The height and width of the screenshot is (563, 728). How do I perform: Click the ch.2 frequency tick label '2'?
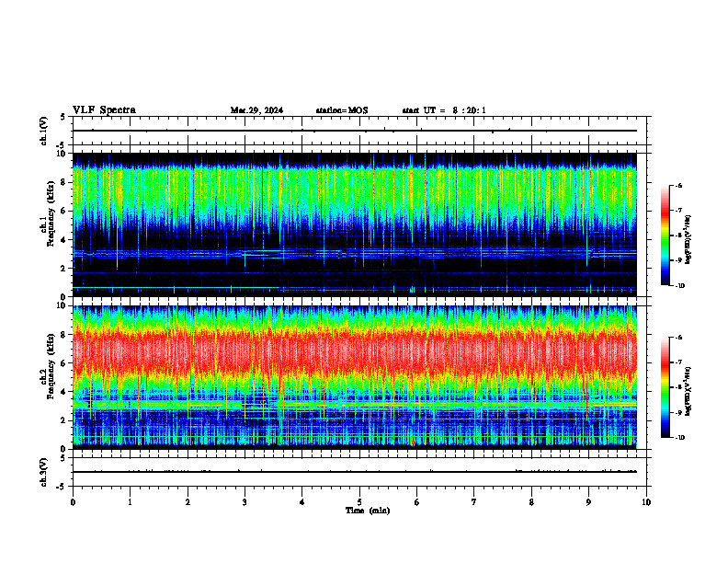63,420
